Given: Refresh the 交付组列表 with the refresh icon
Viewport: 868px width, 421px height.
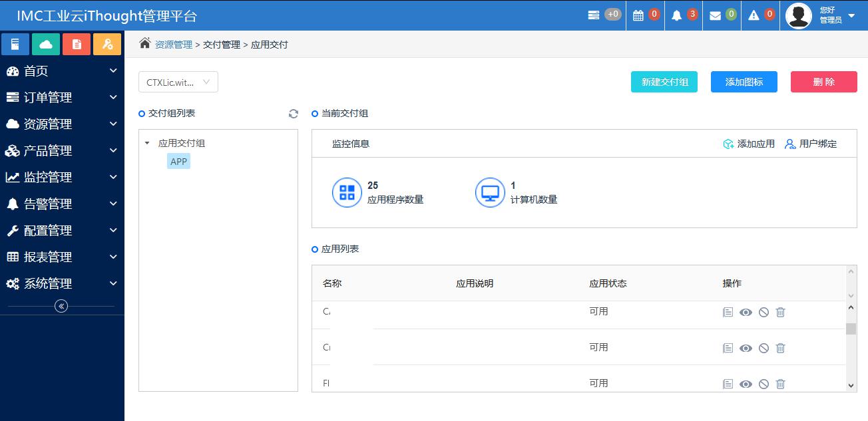Looking at the screenshot, I should [294, 114].
